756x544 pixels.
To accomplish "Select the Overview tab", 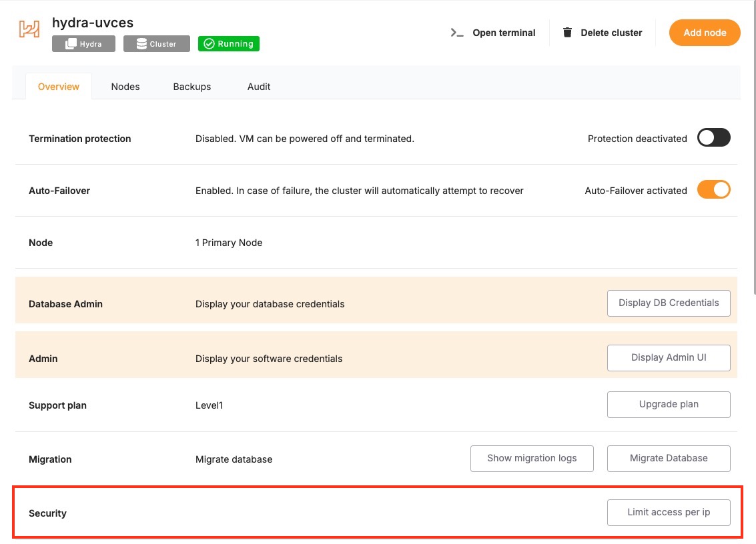I will [59, 87].
